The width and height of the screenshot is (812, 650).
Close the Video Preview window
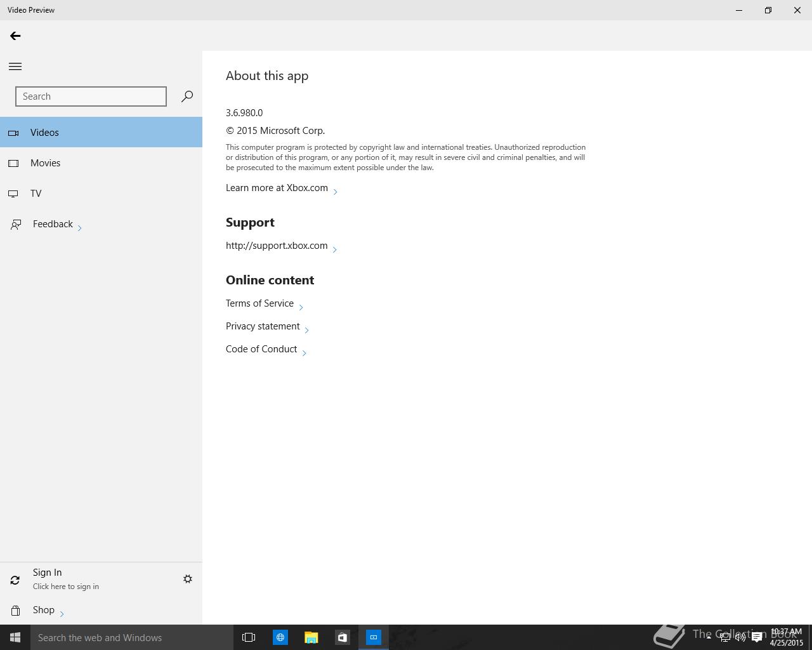pos(797,10)
